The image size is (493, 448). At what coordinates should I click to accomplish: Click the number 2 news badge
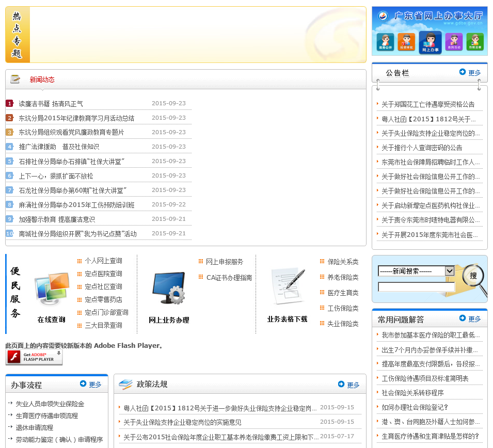pos(10,118)
